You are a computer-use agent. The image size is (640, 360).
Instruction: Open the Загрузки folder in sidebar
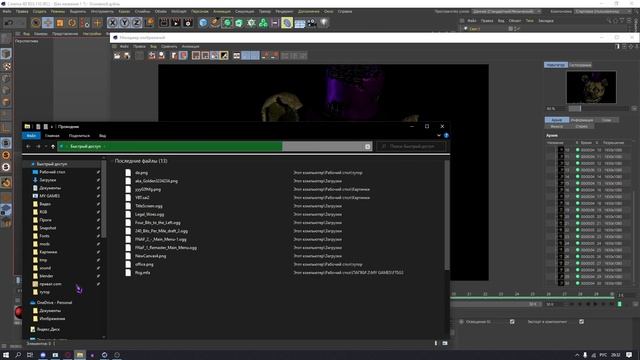click(47, 180)
